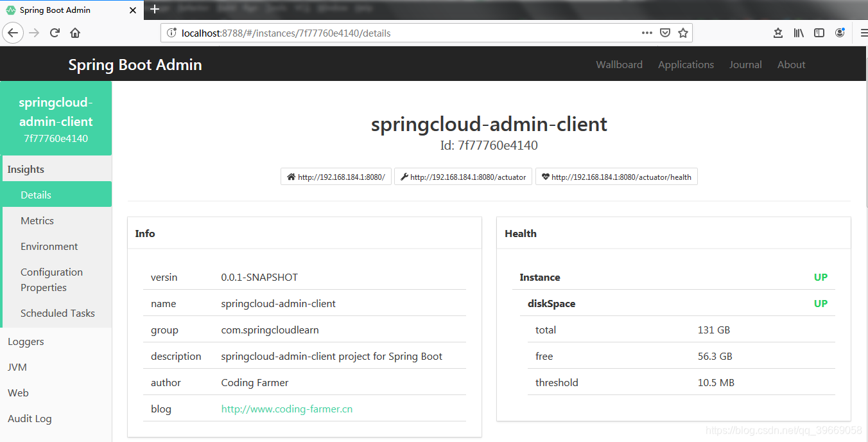Toggle the sidebars icon in toolbar

(x=819, y=33)
